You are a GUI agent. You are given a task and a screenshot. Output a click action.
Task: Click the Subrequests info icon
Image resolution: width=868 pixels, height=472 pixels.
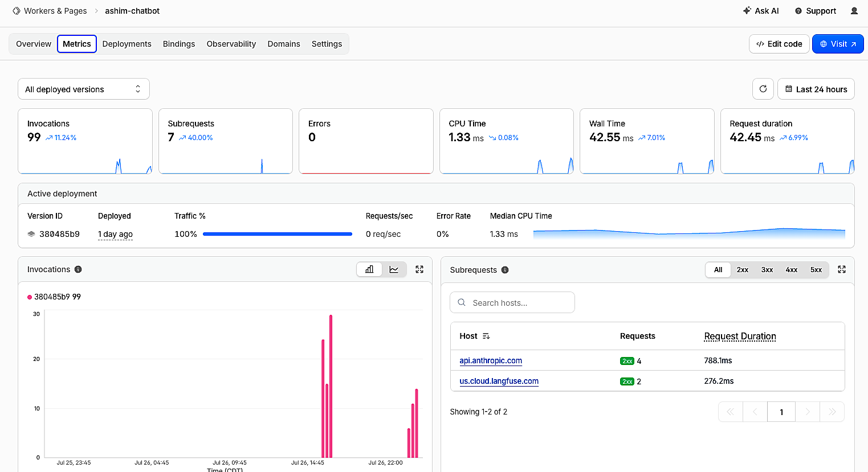pyautogui.click(x=505, y=270)
